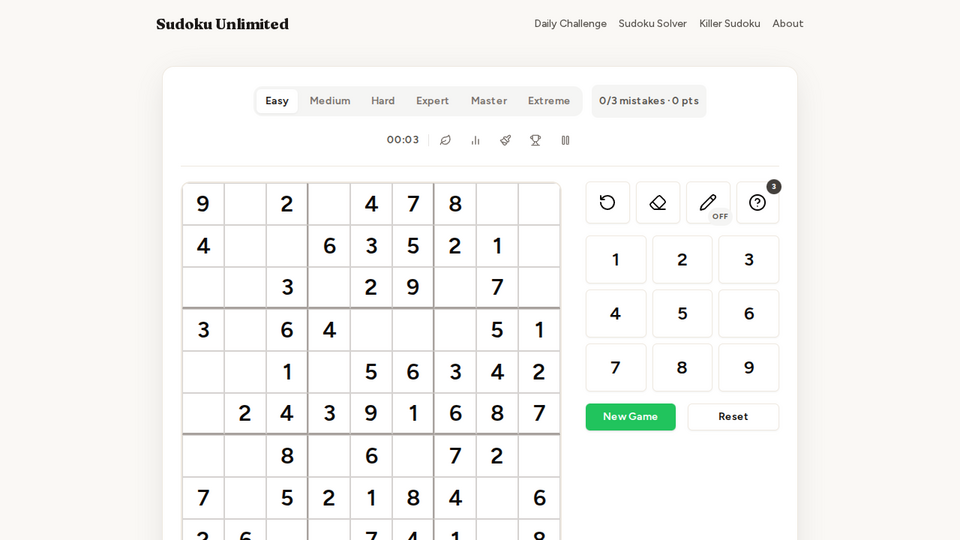Viewport: 960px width, 540px height.
Task: Select empty cell between 9 and 7, third row
Action: point(455,288)
